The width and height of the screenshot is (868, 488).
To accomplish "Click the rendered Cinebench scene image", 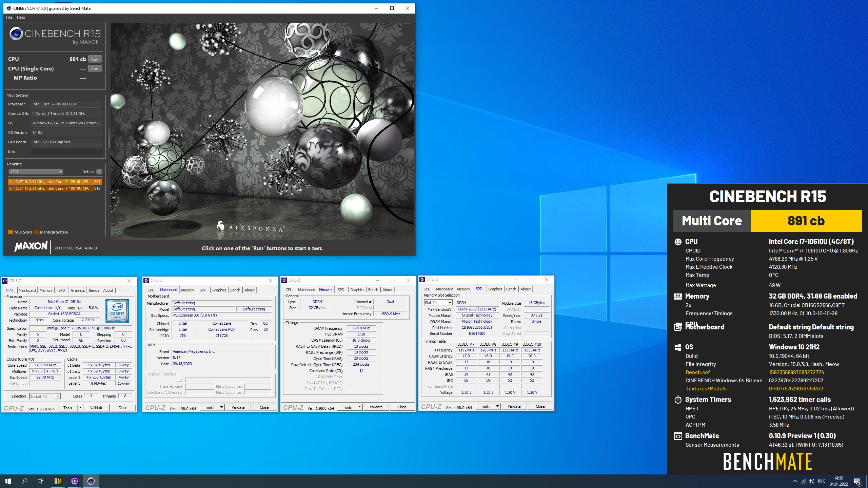I will (262, 130).
